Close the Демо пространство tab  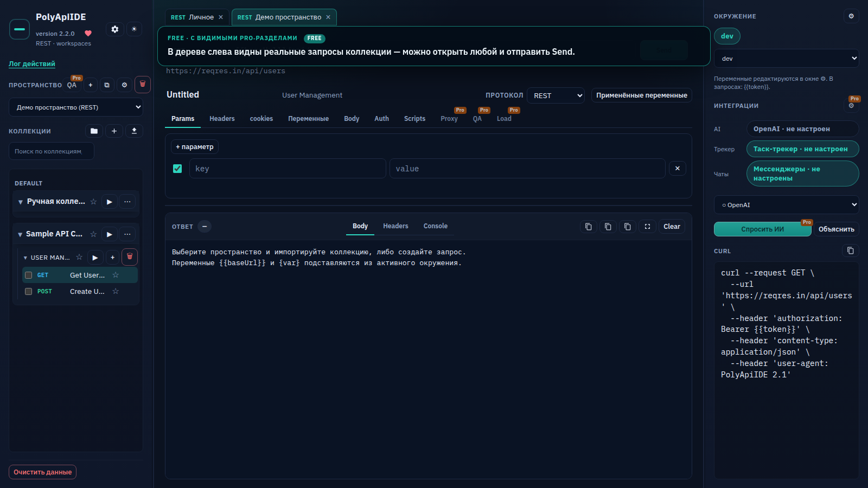pyautogui.click(x=328, y=17)
